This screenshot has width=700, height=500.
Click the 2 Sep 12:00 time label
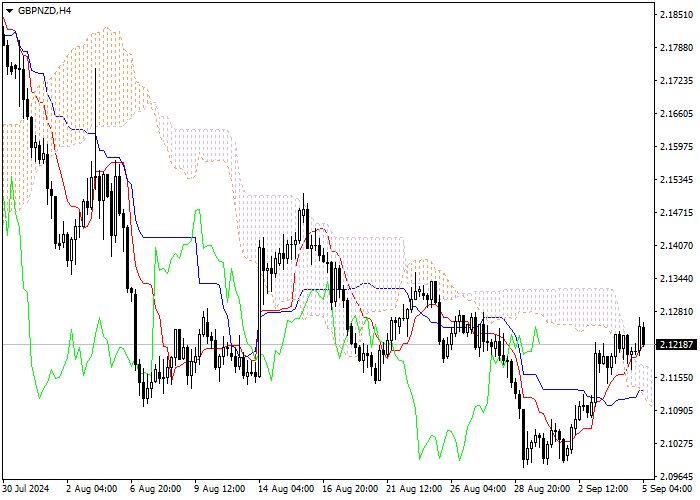[x=603, y=489]
